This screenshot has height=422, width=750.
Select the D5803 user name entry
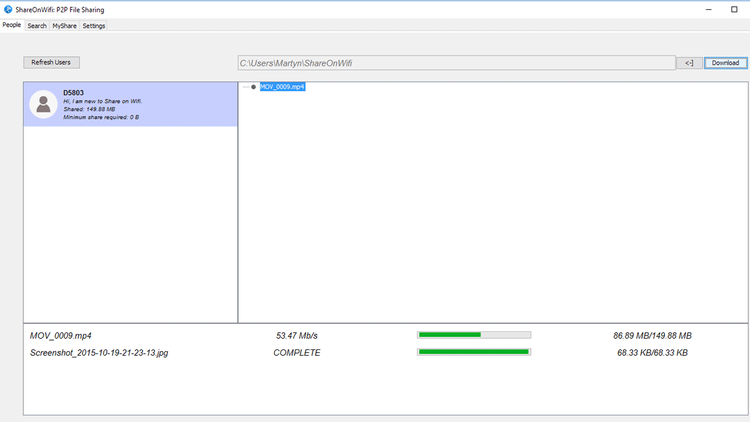[x=73, y=93]
